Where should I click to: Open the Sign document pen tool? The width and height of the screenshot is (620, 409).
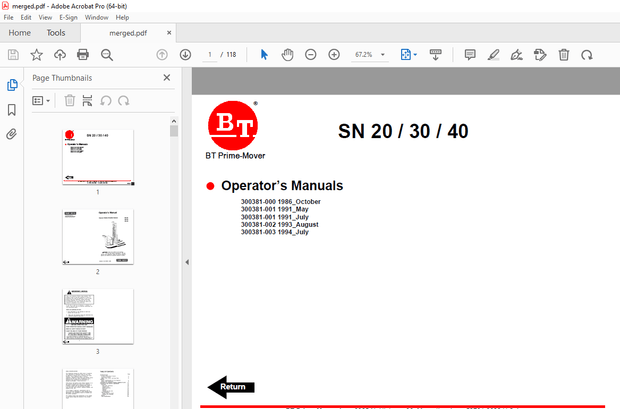point(516,55)
